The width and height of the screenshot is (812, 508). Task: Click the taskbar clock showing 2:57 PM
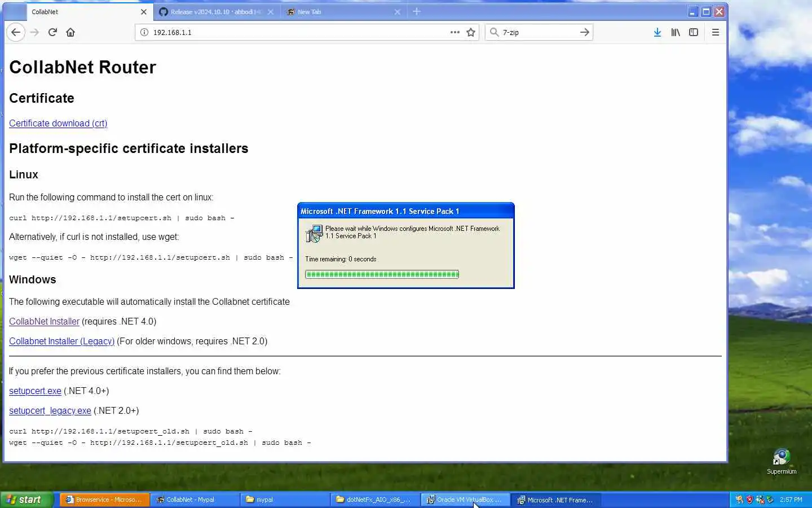[x=791, y=500]
